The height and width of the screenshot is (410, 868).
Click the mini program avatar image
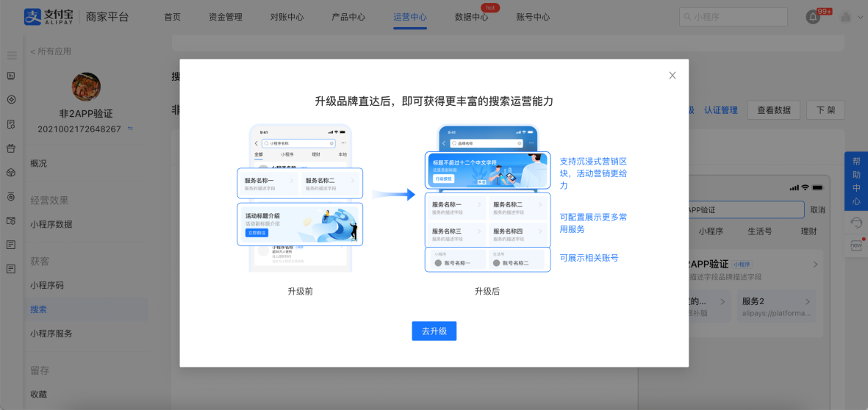point(86,87)
